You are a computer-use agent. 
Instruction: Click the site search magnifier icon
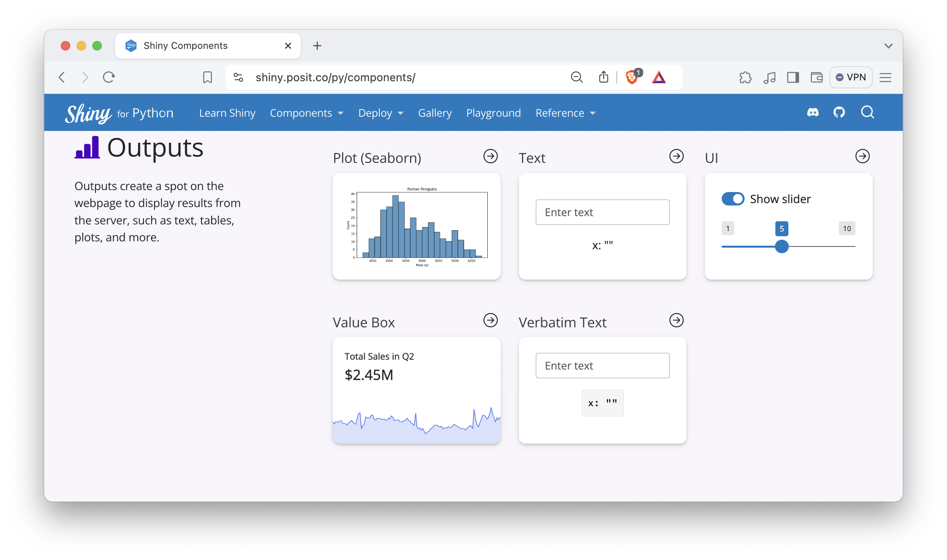867,113
